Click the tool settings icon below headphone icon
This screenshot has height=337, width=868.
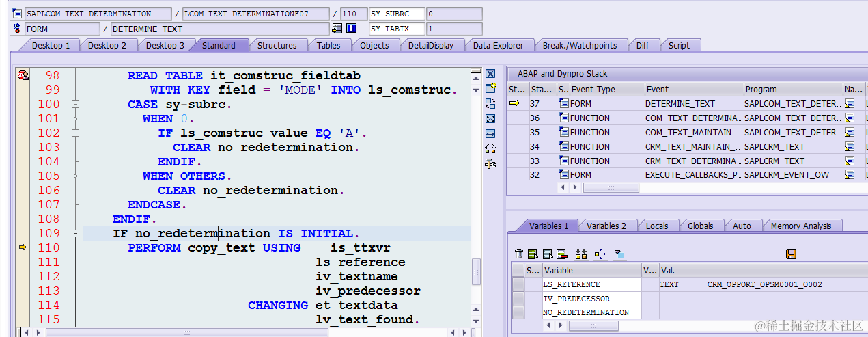coord(490,163)
